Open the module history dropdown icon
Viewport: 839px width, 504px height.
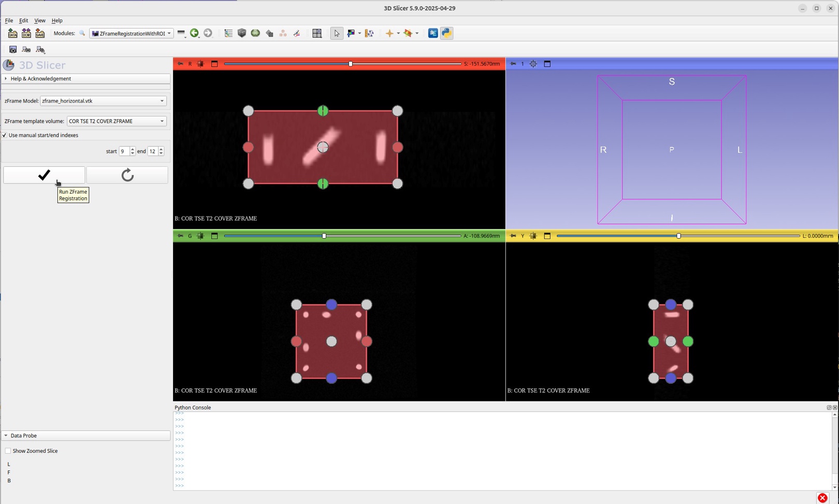(x=181, y=33)
